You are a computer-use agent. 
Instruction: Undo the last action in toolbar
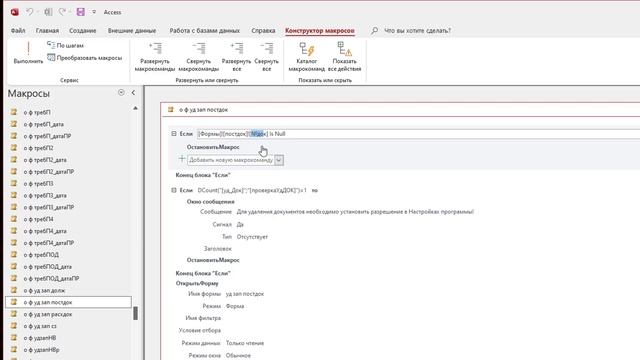tap(30, 12)
